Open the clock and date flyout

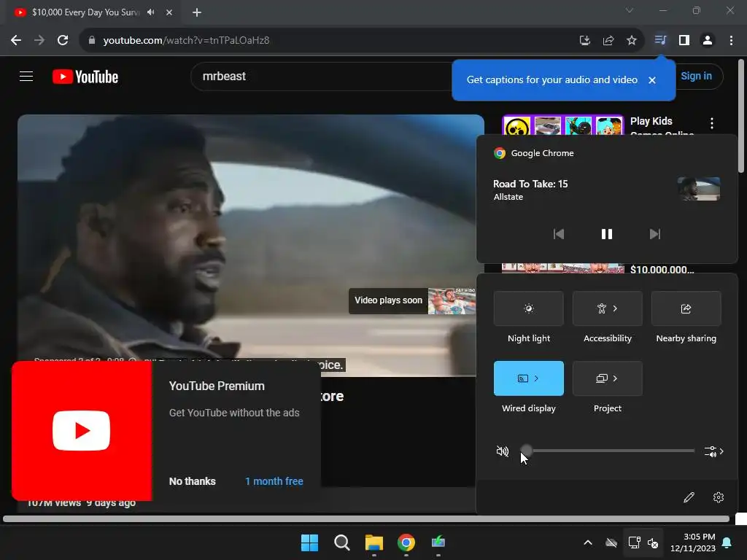point(692,542)
